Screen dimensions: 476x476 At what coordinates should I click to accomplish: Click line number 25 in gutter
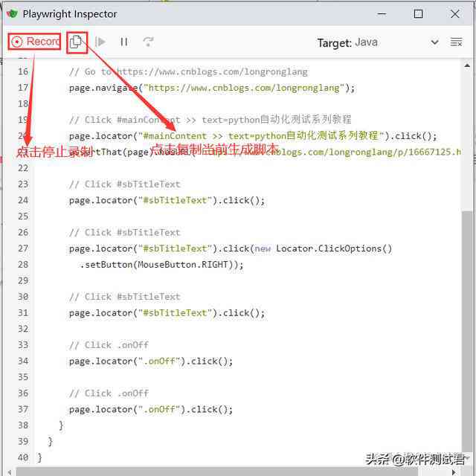point(23,216)
